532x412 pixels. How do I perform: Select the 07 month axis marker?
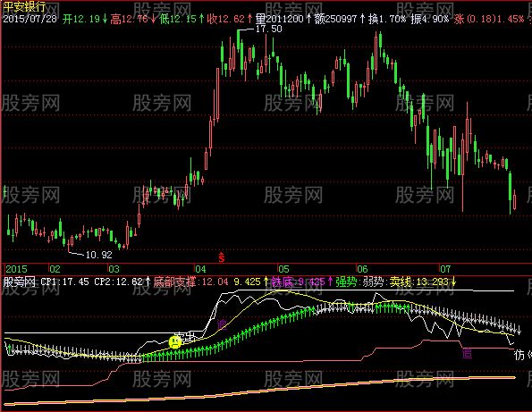tap(445, 269)
